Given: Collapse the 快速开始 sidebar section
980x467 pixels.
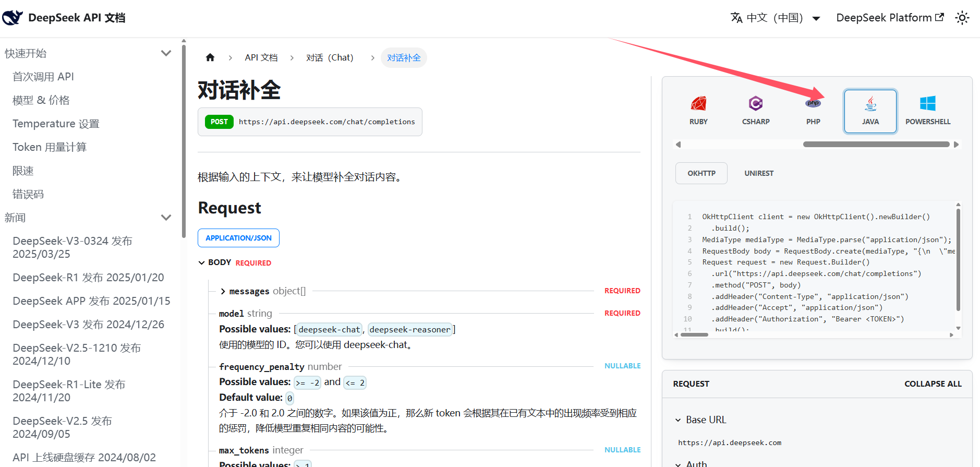Looking at the screenshot, I should click(166, 53).
